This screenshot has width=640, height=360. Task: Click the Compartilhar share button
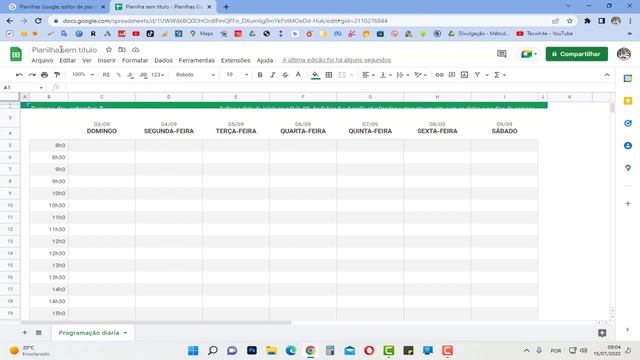pyautogui.click(x=577, y=54)
